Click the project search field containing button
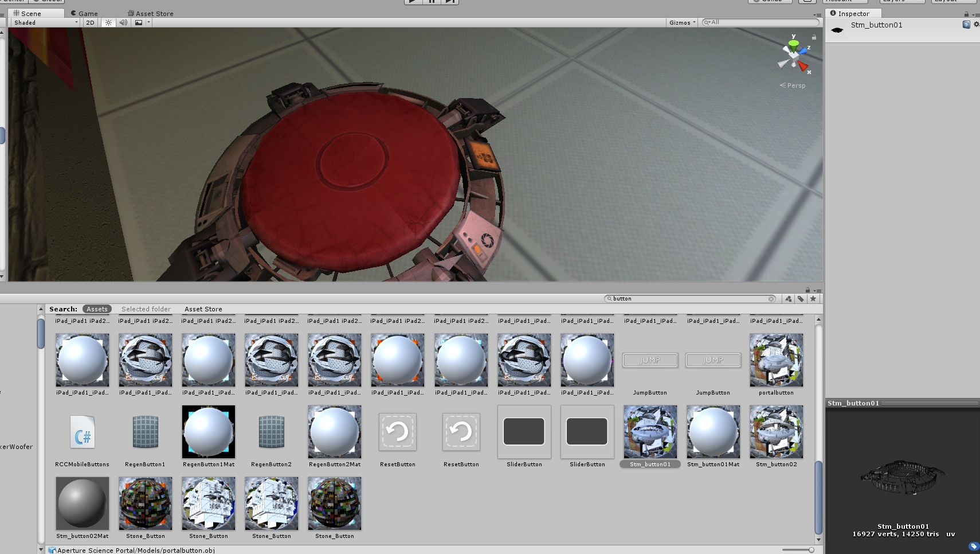This screenshot has height=554, width=980. point(691,299)
